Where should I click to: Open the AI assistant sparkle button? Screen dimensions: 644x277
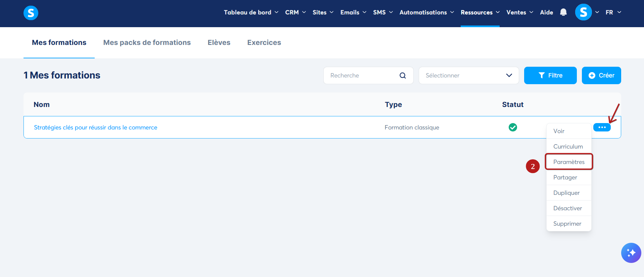pyautogui.click(x=631, y=253)
